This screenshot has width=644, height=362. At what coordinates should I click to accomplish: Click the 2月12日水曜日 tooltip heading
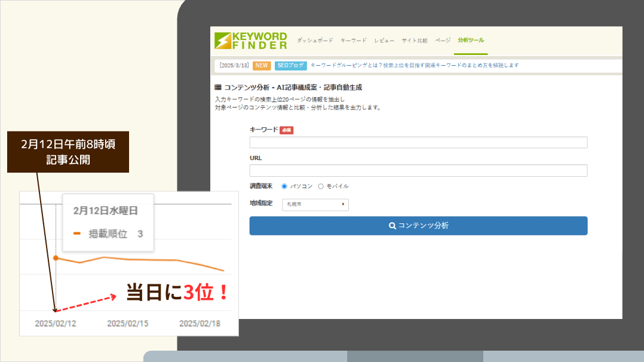point(106,211)
